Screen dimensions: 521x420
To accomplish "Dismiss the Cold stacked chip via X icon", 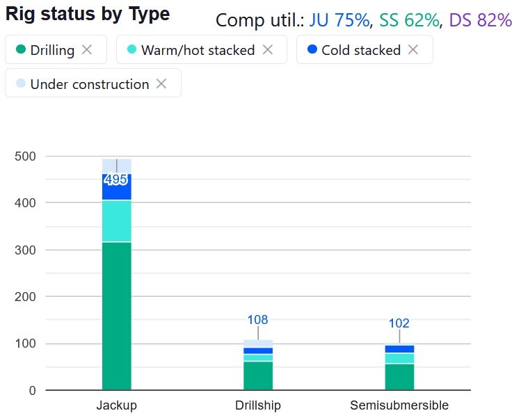I will pos(413,50).
